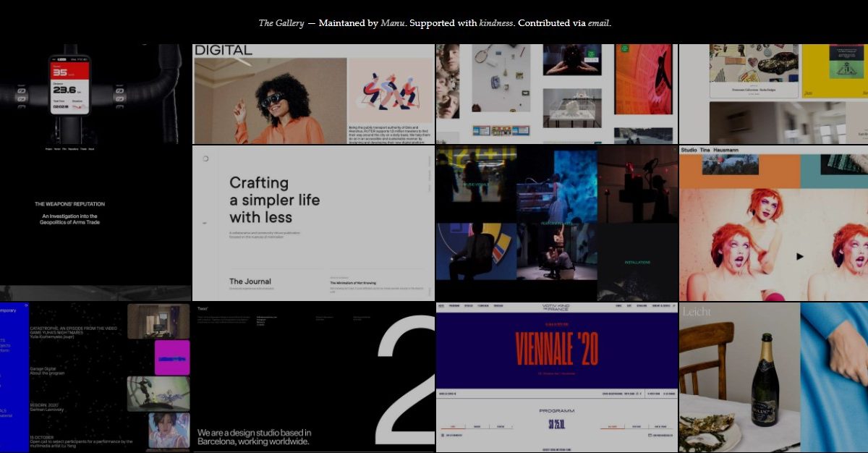
Task: Click the "Installations" label in the dark grid
Action: point(637,262)
